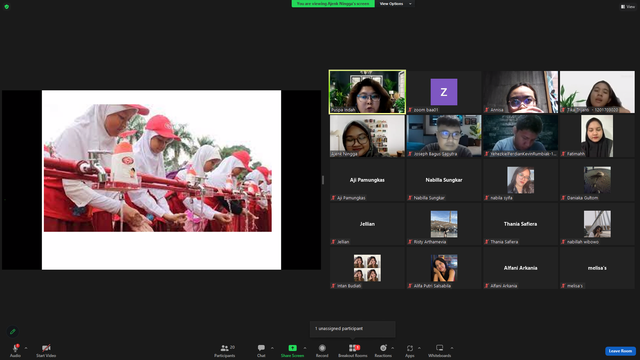
Task: Select the Aji Pamungkas participant tile
Action: pos(367,180)
